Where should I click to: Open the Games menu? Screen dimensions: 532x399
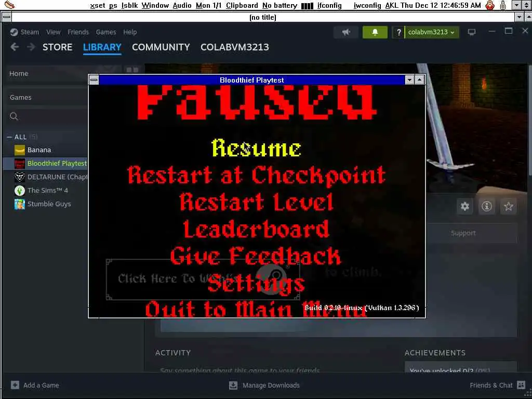tap(106, 32)
